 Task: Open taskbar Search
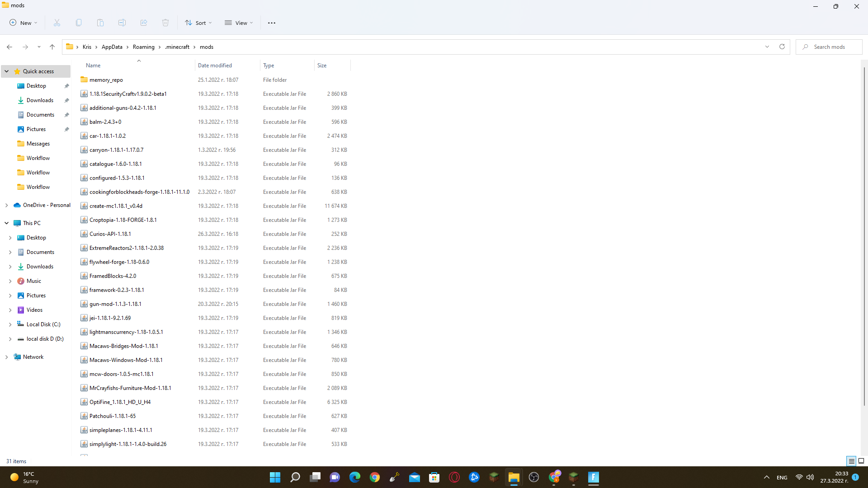[x=295, y=477]
